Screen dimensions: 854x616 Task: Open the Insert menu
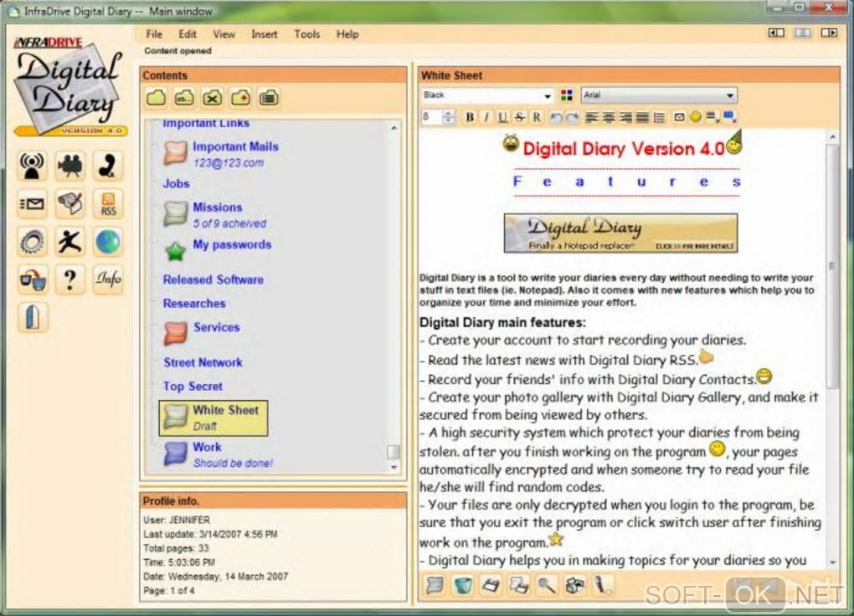(264, 34)
